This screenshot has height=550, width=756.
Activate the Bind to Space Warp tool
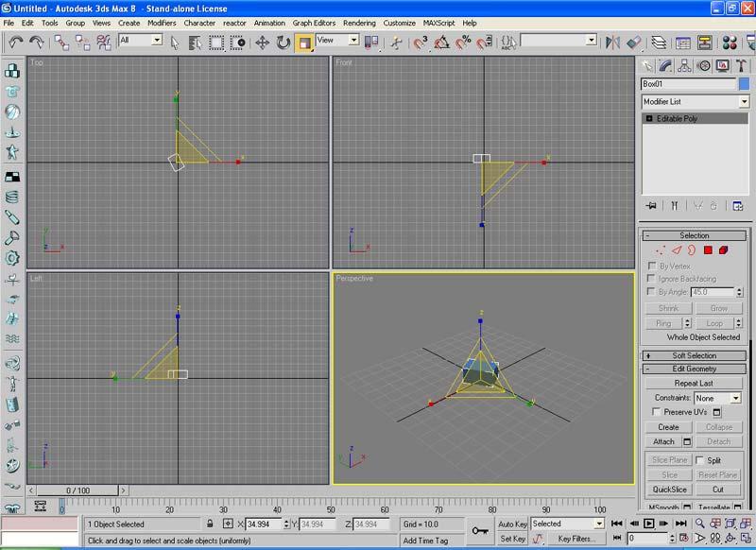point(104,43)
